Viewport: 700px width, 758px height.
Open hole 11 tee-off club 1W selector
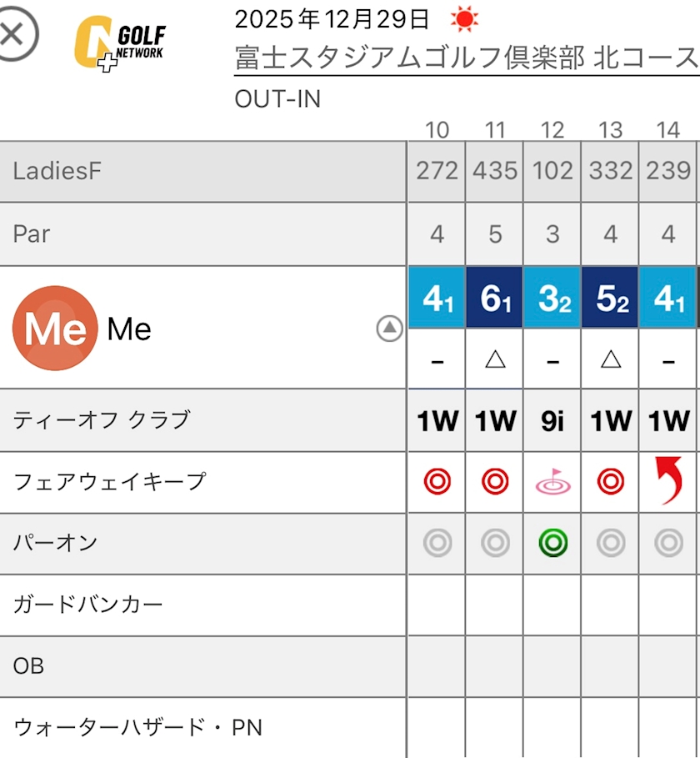coord(495,421)
